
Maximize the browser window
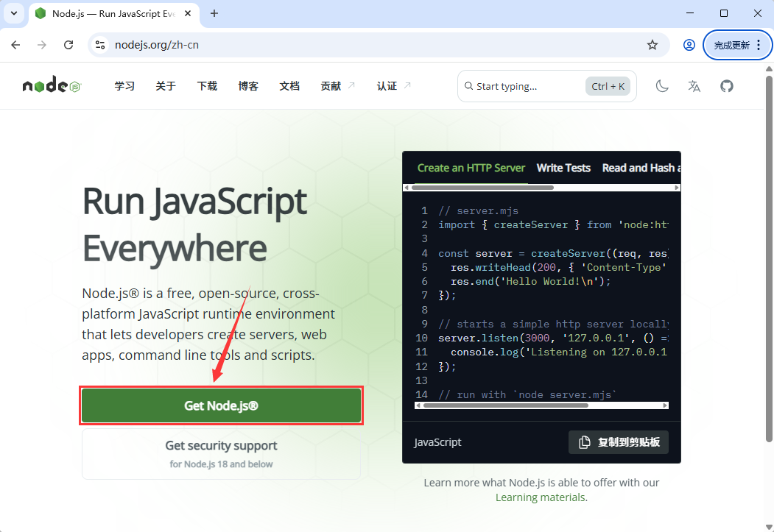(724, 13)
